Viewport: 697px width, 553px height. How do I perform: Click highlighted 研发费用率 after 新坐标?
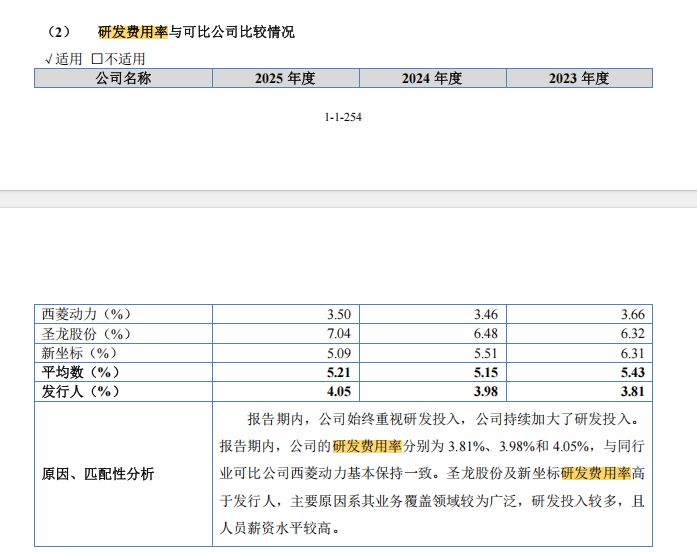pos(596,473)
